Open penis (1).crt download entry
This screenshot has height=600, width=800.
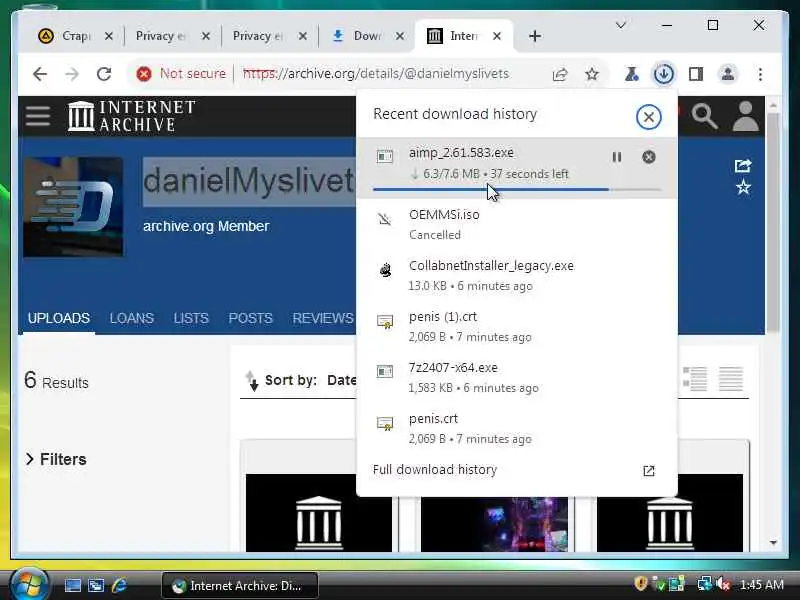tap(517, 327)
